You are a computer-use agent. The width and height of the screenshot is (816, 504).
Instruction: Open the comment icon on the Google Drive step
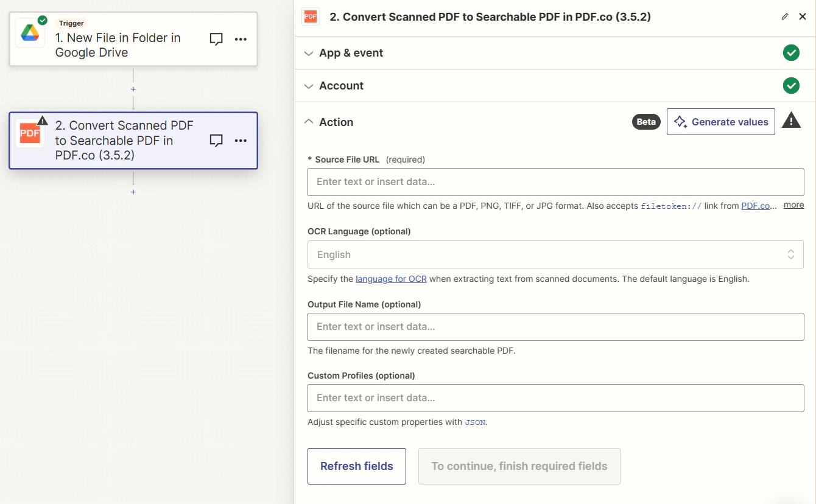[x=216, y=39]
